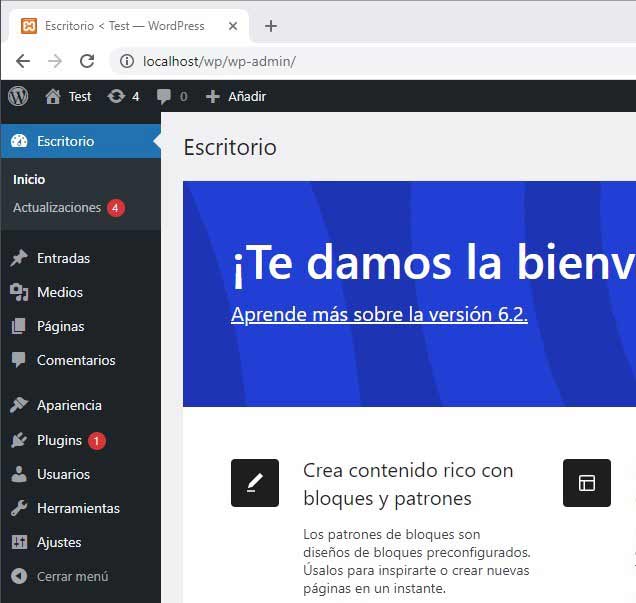This screenshot has width=636, height=603.
Task: Select Inicio submenu item
Action: tap(29, 180)
